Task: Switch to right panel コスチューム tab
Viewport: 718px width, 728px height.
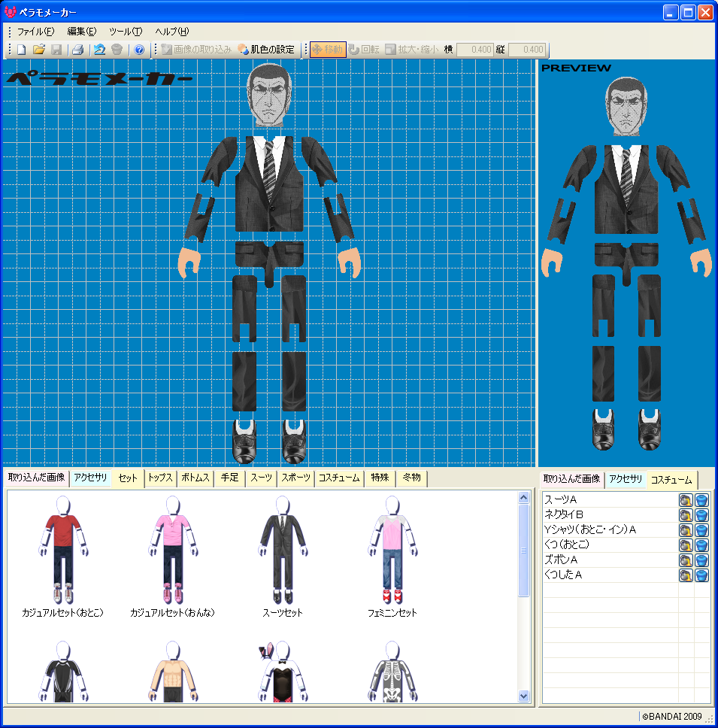Action: (x=671, y=480)
